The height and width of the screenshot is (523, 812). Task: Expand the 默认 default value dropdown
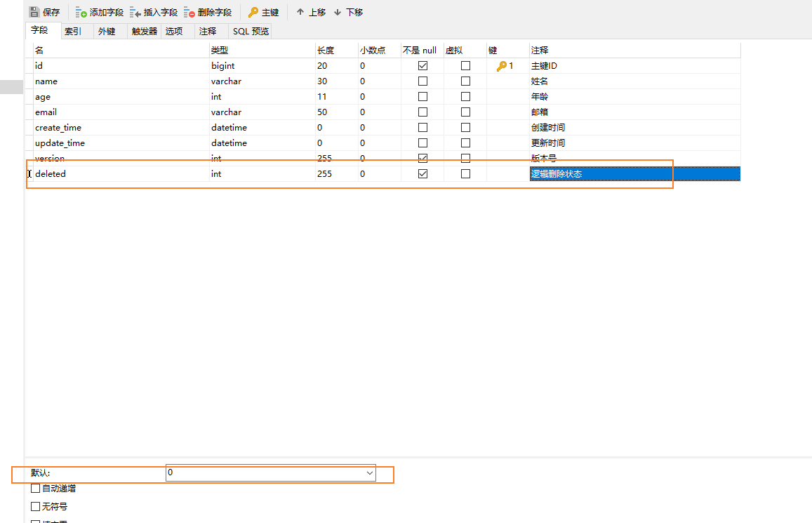pos(370,472)
